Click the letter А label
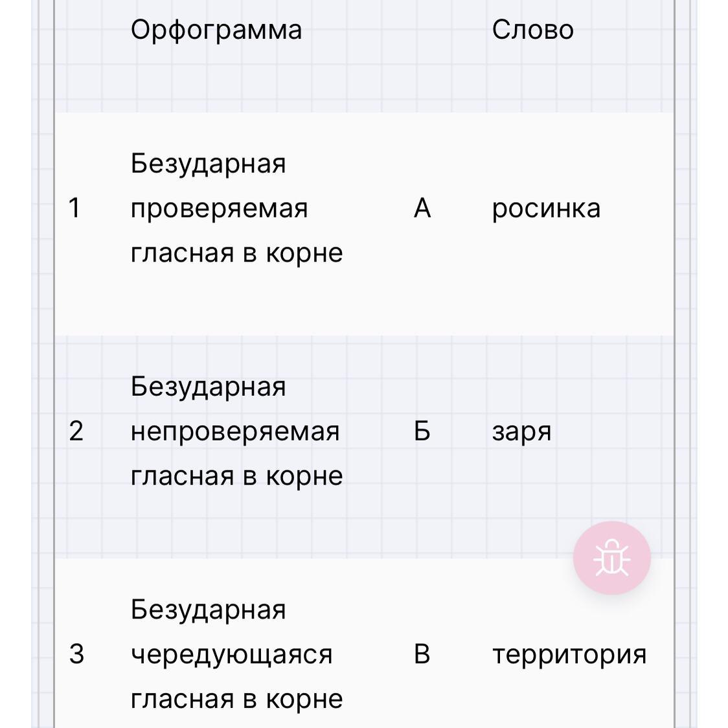The height and width of the screenshot is (728, 728). [422, 208]
